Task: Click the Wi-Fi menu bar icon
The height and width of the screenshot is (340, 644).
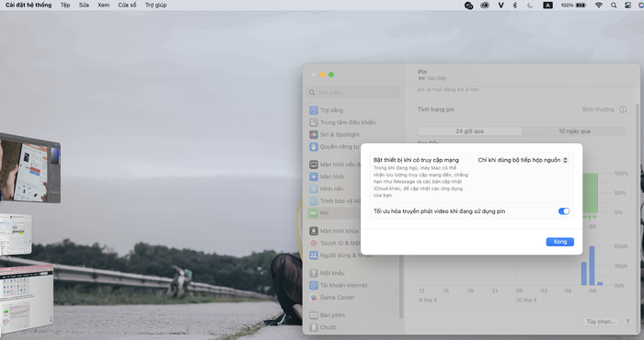Action: pyautogui.click(x=599, y=6)
